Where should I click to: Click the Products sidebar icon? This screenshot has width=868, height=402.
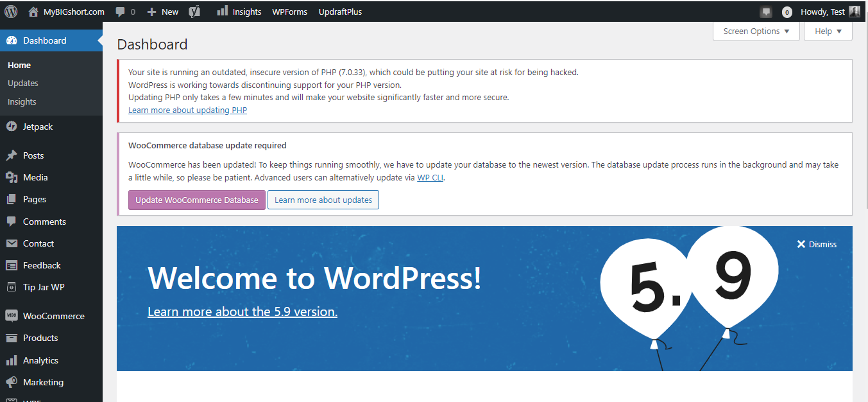(13, 338)
